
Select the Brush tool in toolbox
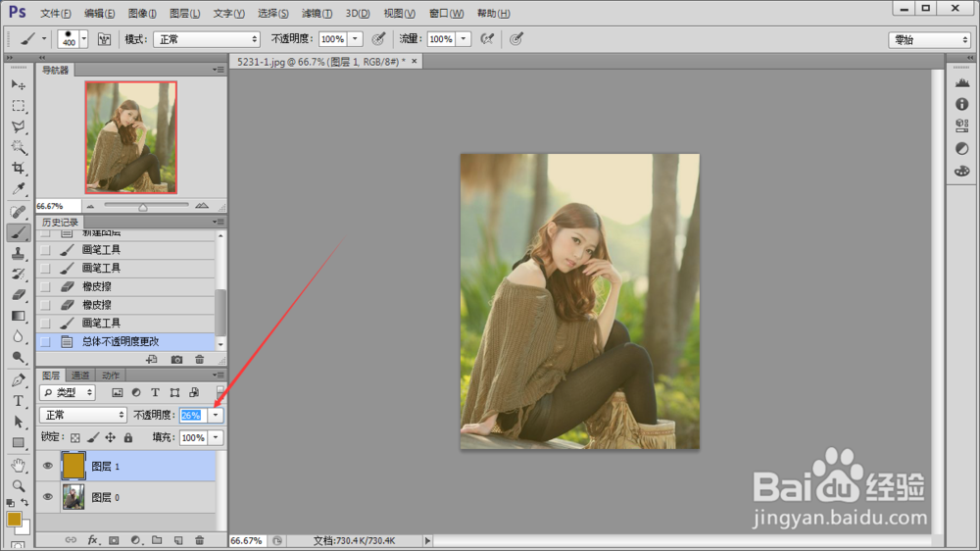click(18, 232)
